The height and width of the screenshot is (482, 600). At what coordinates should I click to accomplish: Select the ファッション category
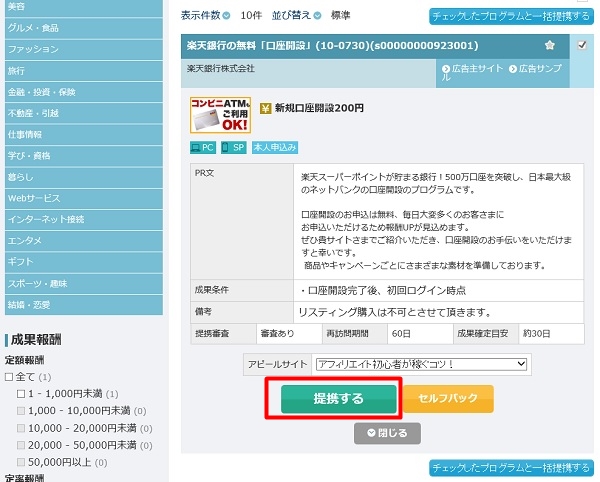pyautogui.click(x=84, y=49)
